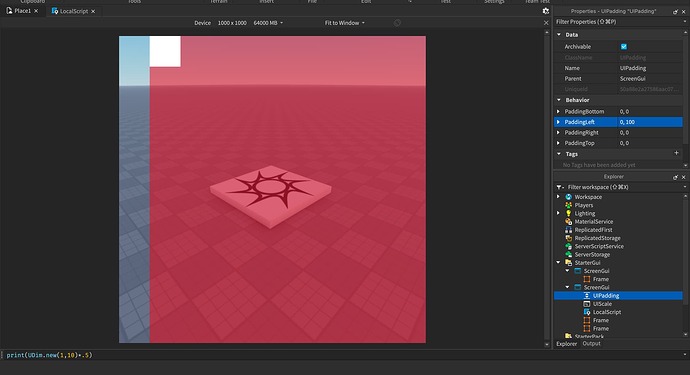Open the Filter Properties dropdown arrow
The image size is (690, 375).
tap(685, 22)
